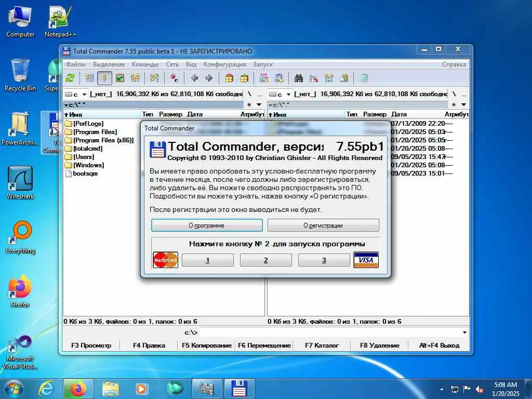Go forward with the right arrow icon
The width and height of the screenshot is (532, 399).
point(209,78)
